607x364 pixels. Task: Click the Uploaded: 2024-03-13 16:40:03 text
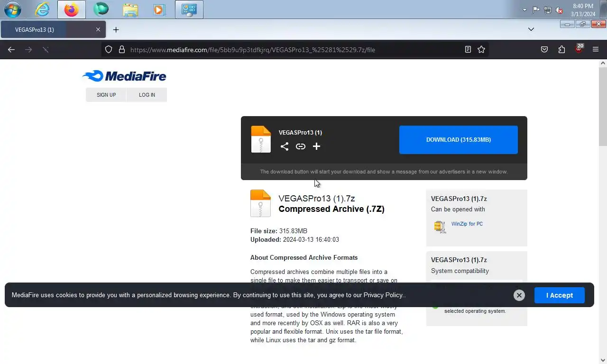pos(294,240)
